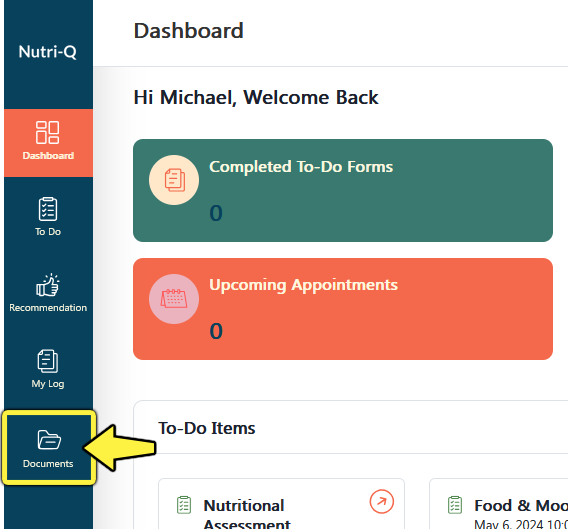Go to the Dashboard menu label
This screenshot has width=568, height=529.
[48, 155]
